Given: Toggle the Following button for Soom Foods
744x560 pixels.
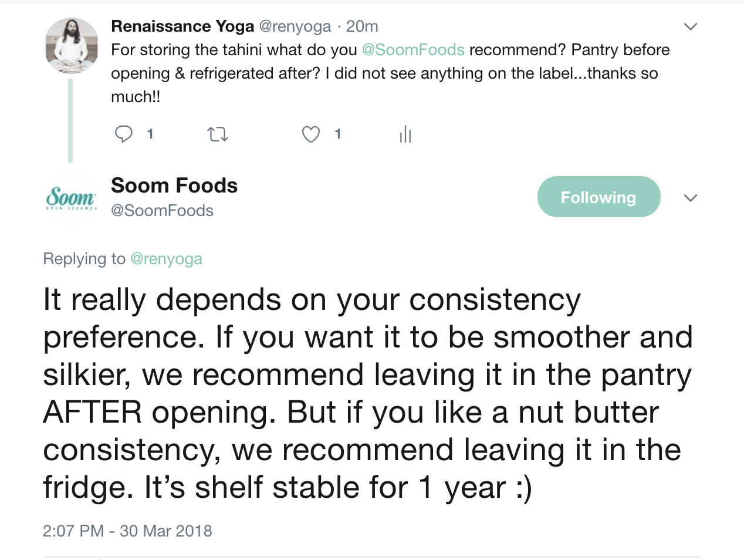Looking at the screenshot, I should (x=598, y=197).
